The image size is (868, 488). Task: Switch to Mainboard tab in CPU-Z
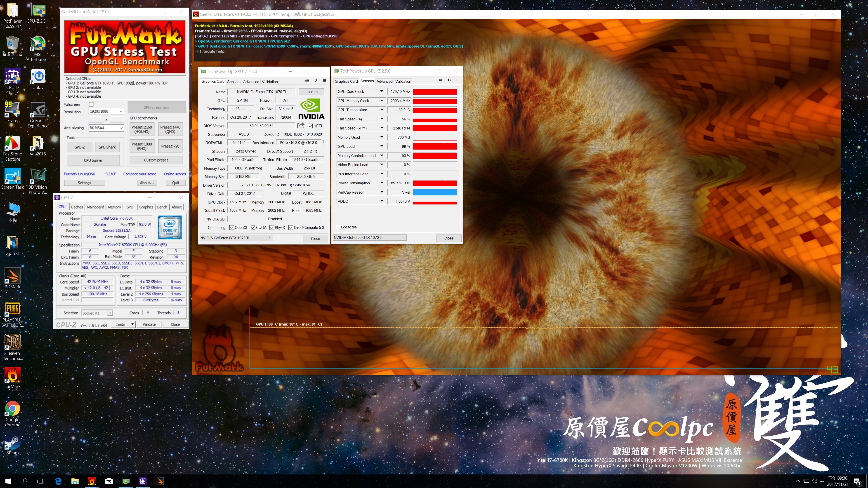coord(95,207)
